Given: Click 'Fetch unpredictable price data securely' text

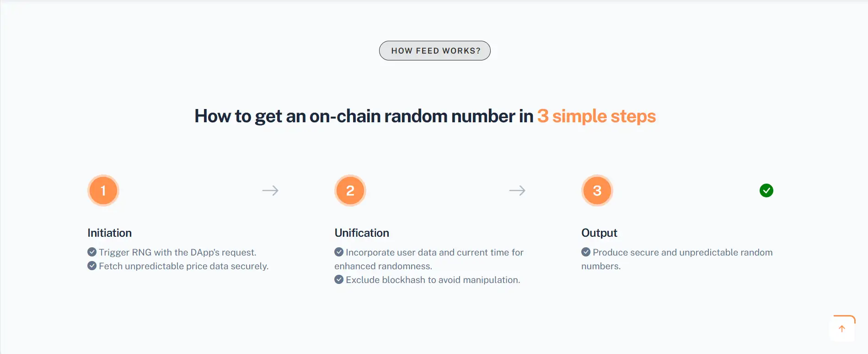Looking at the screenshot, I should coord(183,266).
